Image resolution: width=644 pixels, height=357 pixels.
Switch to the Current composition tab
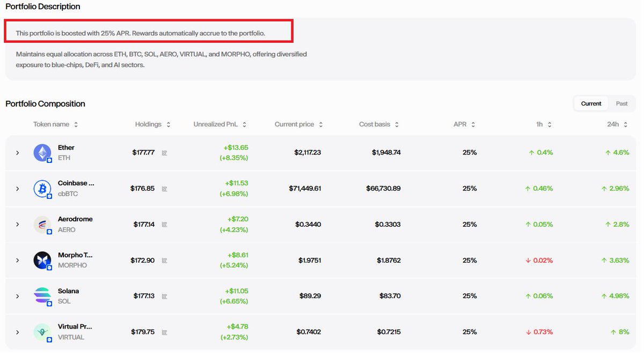(x=591, y=103)
